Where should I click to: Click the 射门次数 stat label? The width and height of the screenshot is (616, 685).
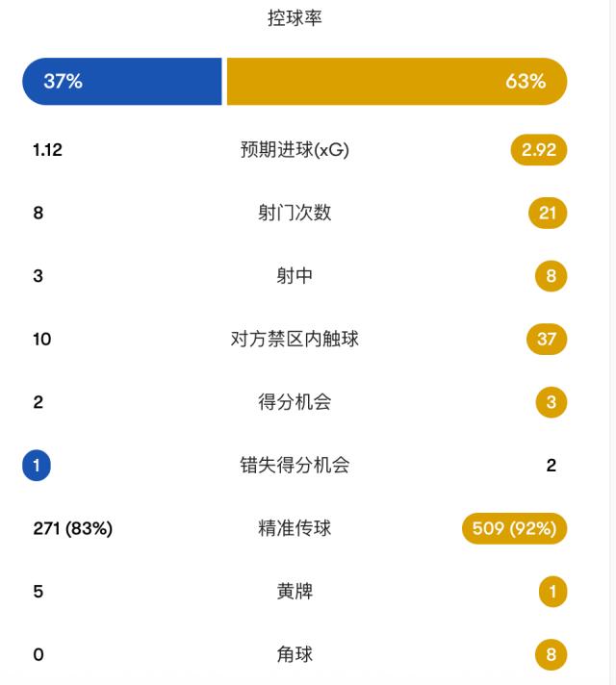(295, 214)
